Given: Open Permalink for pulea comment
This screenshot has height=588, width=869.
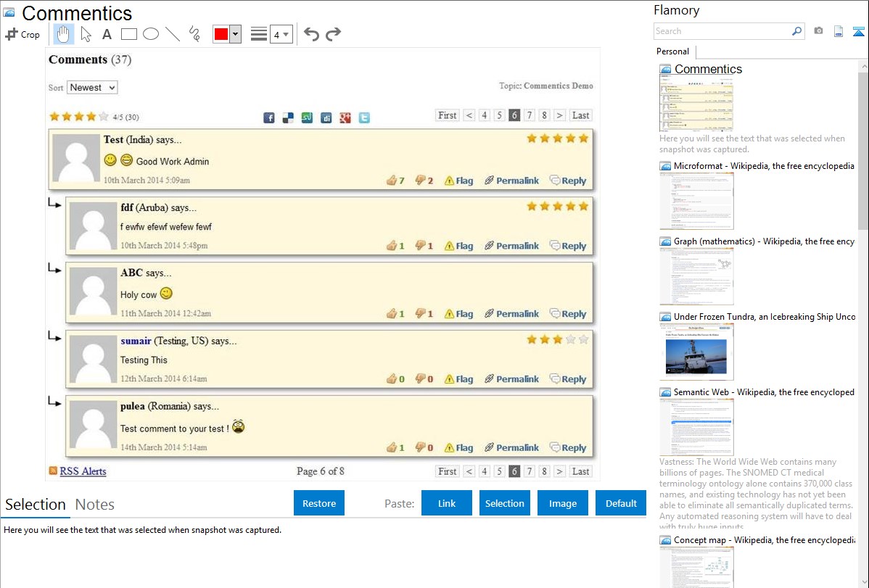Looking at the screenshot, I should pyautogui.click(x=511, y=447).
